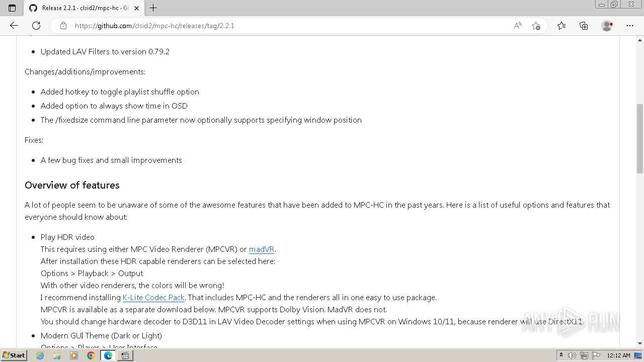
Task: Click the 'Changes/additions/improvements:' label
Action: pyautogui.click(x=85, y=72)
